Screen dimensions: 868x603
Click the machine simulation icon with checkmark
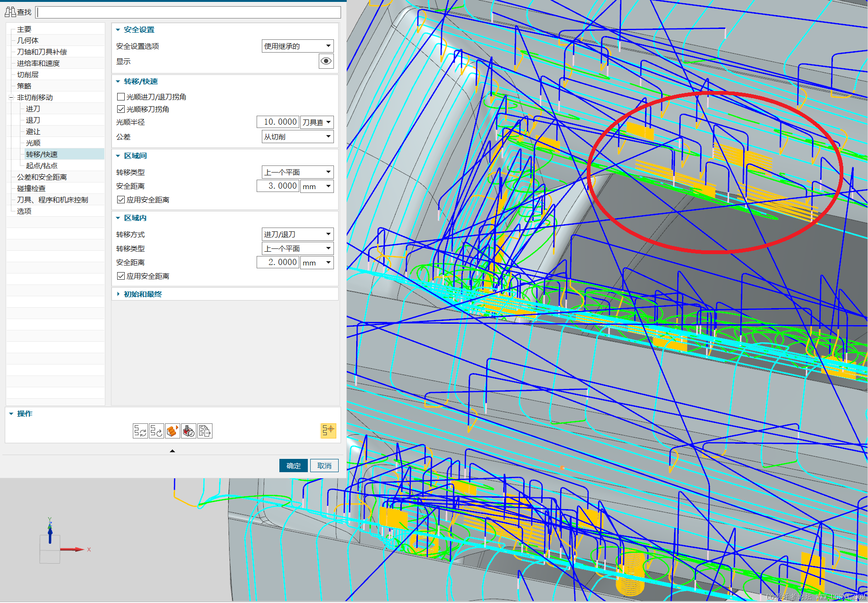pyautogui.click(x=188, y=431)
